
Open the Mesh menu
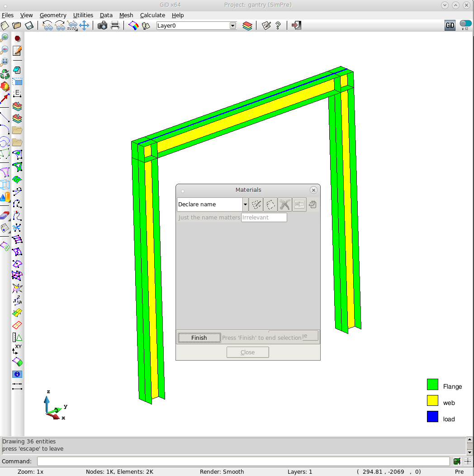coord(126,15)
